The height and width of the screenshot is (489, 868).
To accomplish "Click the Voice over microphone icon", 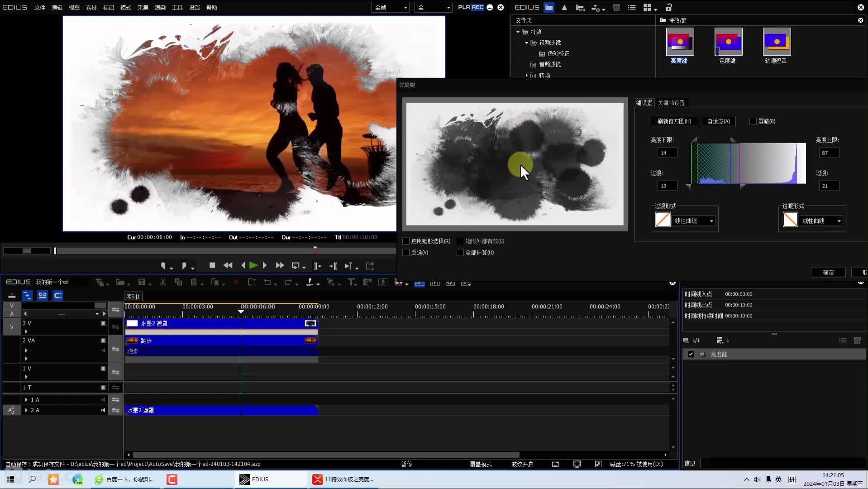I will 383,282.
